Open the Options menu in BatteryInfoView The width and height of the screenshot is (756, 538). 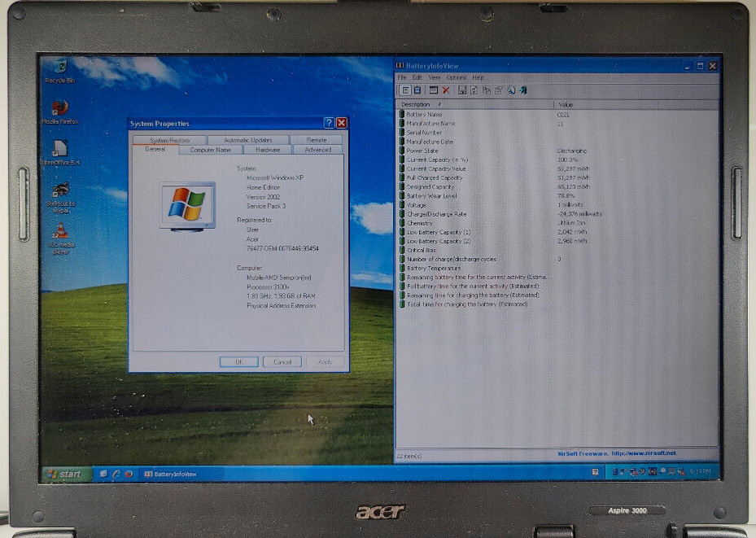tap(456, 77)
